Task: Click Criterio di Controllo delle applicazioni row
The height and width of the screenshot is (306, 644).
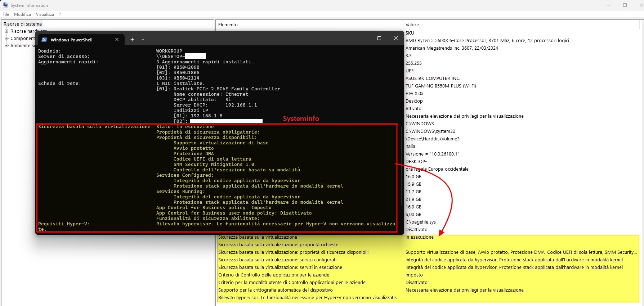Action: coord(428,275)
